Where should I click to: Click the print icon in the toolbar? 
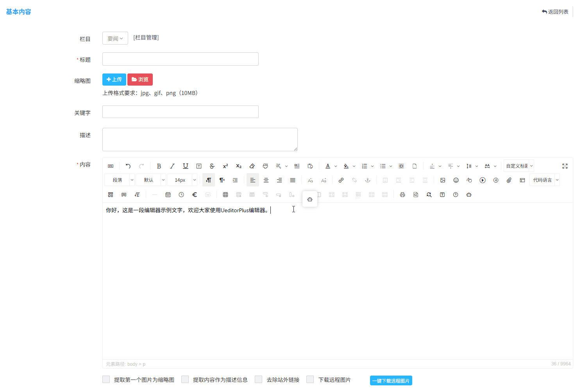pyautogui.click(x=402, y=194)
